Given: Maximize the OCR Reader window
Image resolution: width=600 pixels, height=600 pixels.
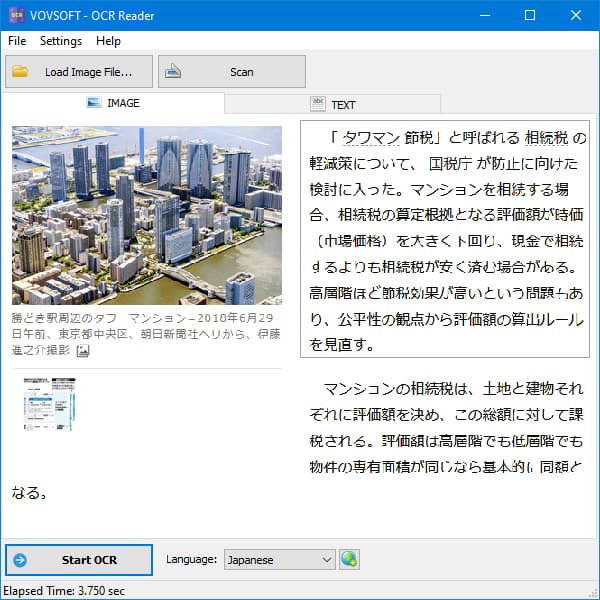Looking at the screenshot, I should point(530,15).
